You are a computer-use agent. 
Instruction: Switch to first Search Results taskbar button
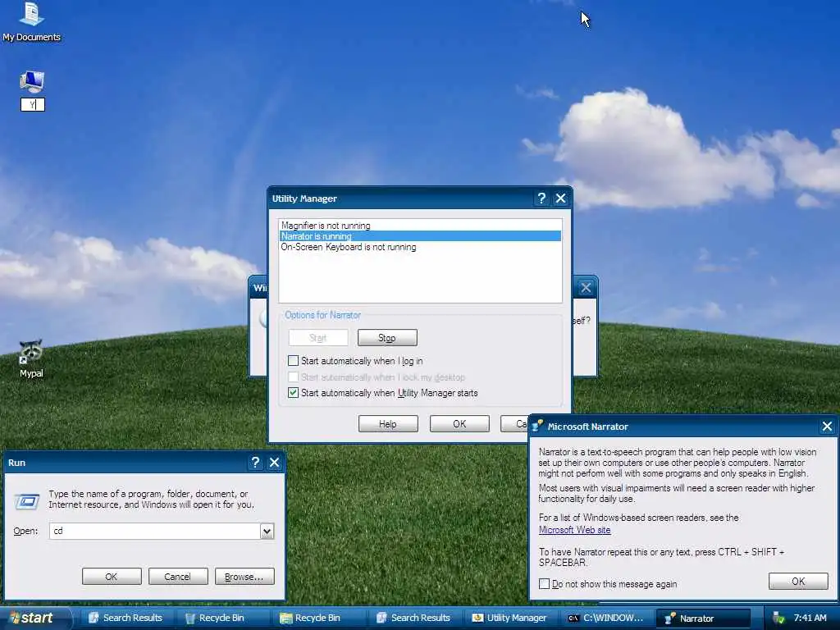click(126, 619)
